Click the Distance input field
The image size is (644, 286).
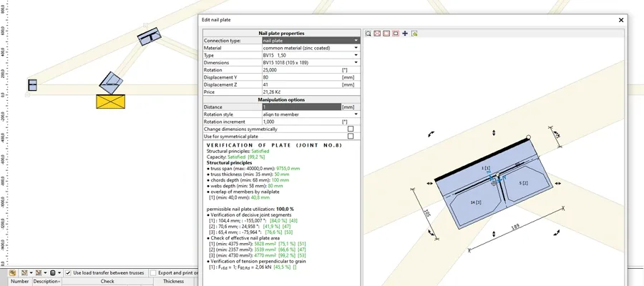pyautogui.click(x=301, y=107)
